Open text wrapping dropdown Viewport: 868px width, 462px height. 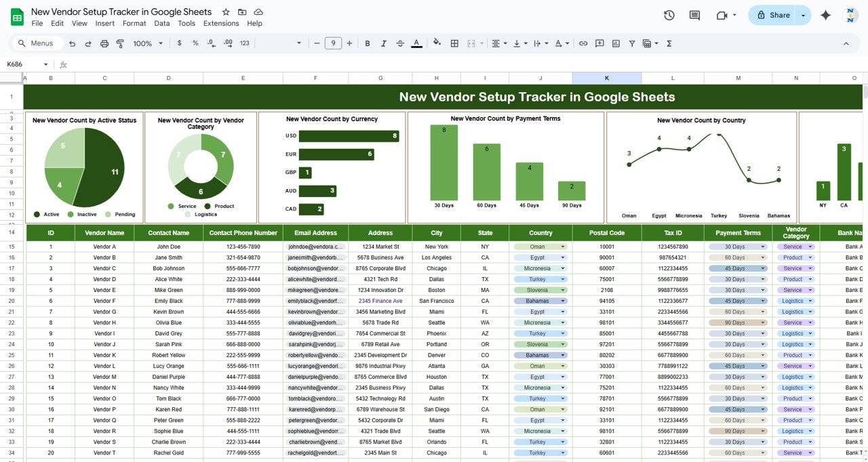click(x=540, y=43)
